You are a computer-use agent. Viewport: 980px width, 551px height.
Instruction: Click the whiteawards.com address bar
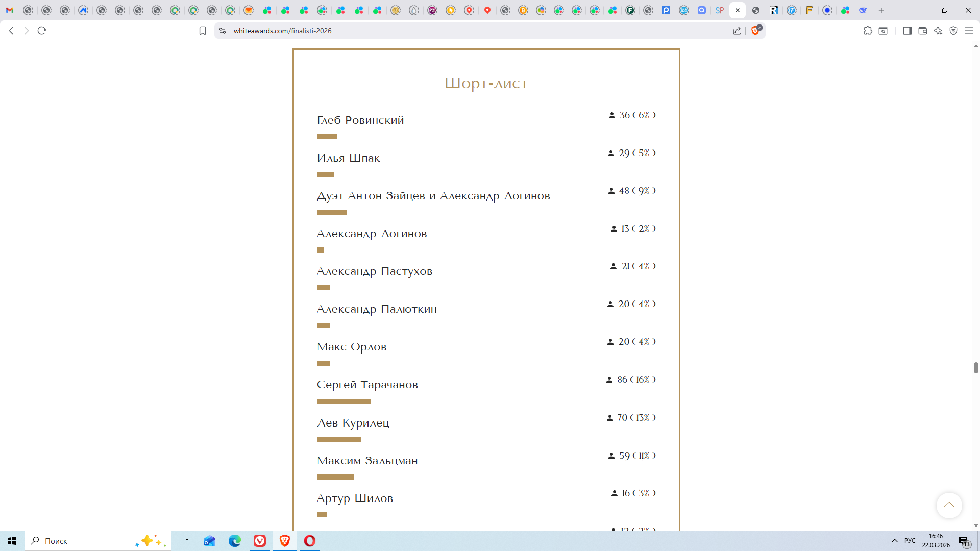[x=408, y=31]
